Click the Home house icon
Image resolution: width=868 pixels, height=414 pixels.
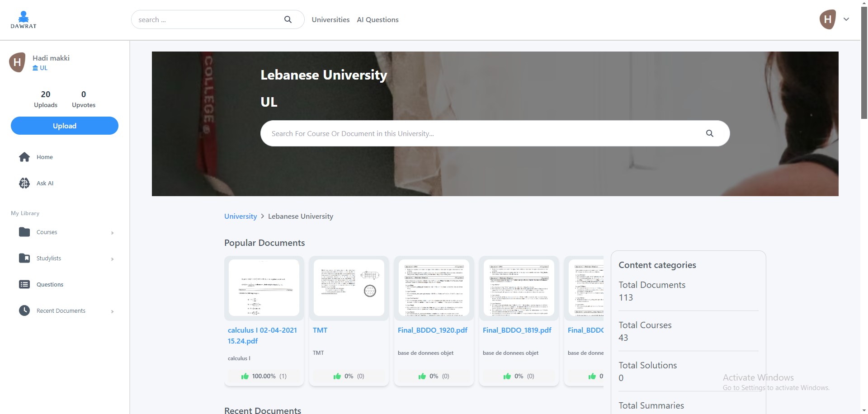pos(24,157)
